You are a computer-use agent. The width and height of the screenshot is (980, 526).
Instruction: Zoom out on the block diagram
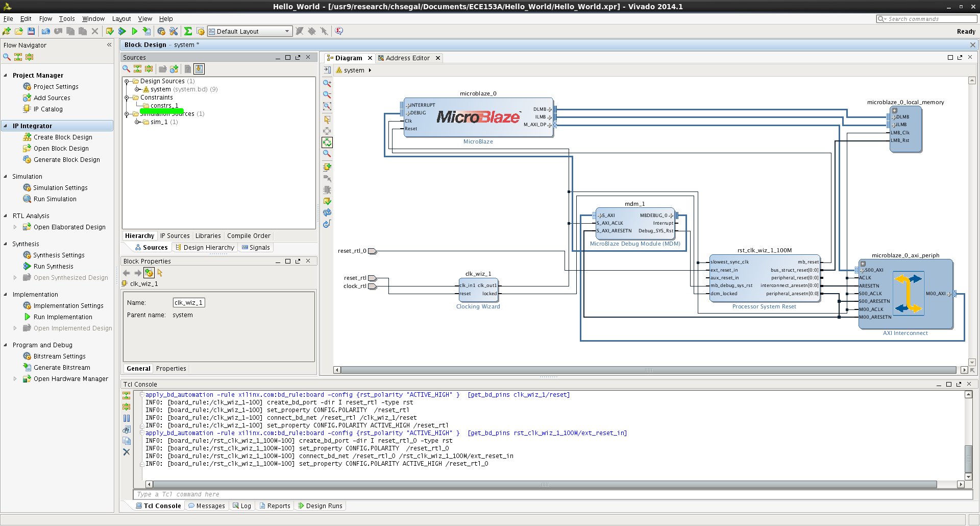click(327, 94)
